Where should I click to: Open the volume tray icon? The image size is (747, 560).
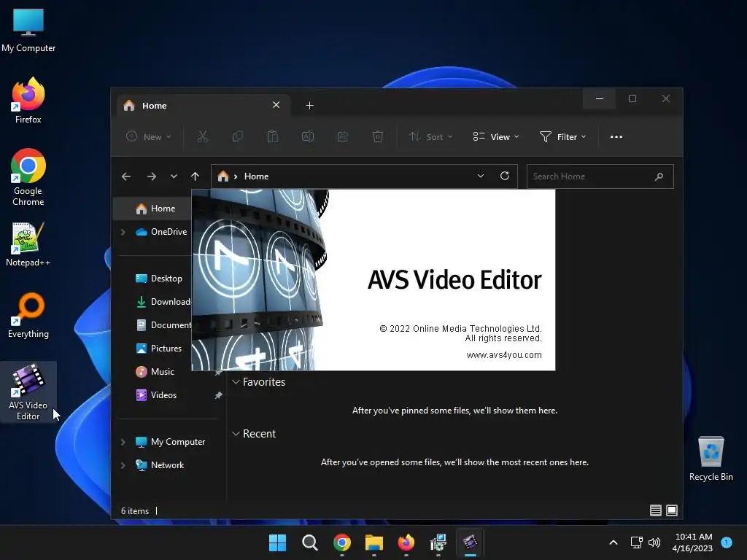click(x=654, y=542)
